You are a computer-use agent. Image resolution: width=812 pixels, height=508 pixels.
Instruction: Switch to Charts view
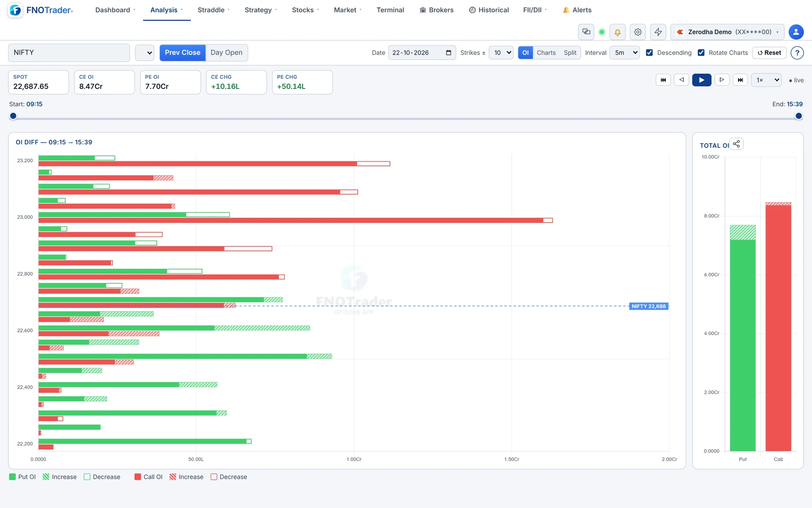(546, 52)
